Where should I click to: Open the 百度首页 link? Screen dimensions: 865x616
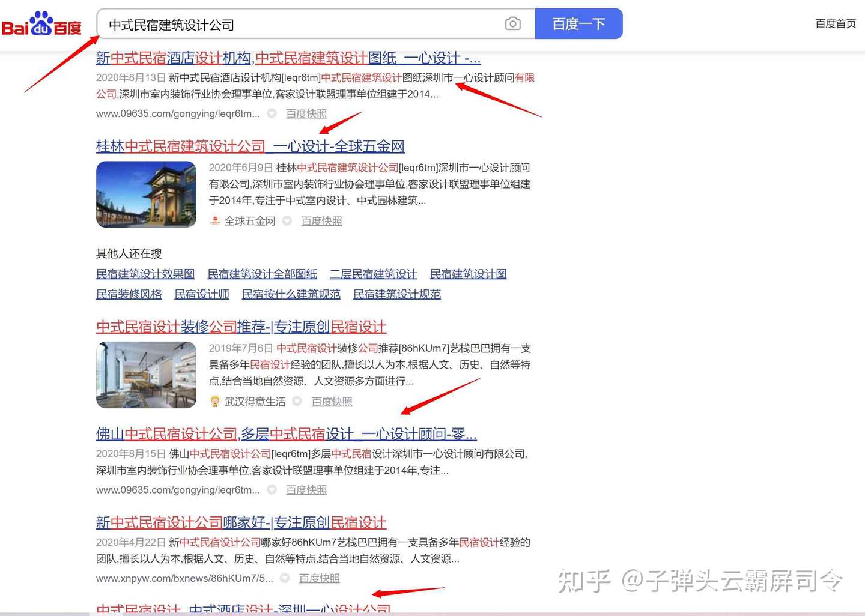pos(835,23)
